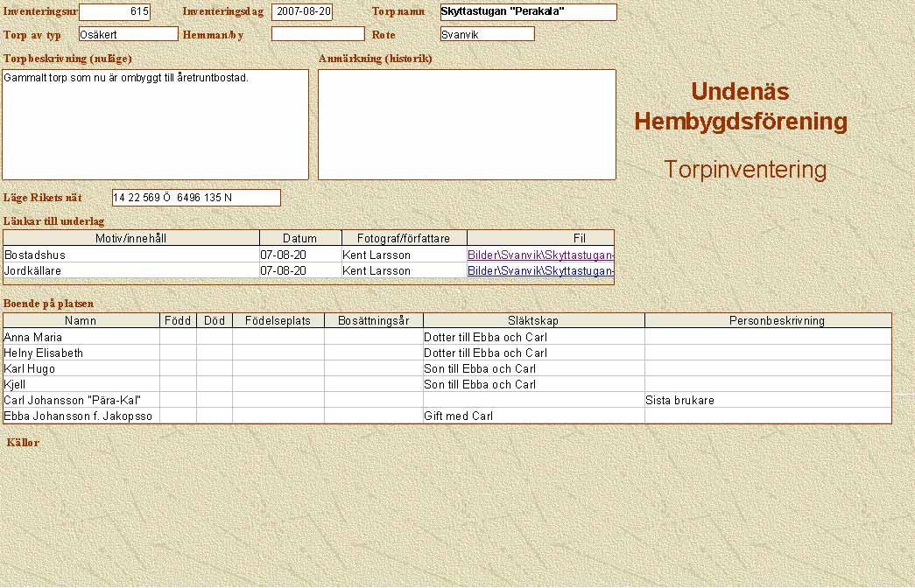Select the Inventeringsdag date field
The image size is (915, 588).
[x=302, y=12]
